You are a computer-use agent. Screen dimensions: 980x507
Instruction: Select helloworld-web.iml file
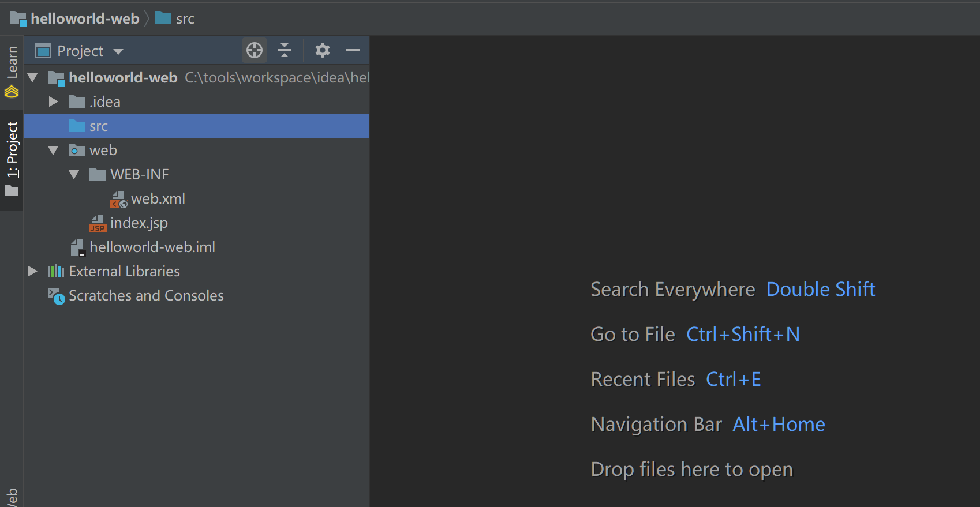pos(152,247)
